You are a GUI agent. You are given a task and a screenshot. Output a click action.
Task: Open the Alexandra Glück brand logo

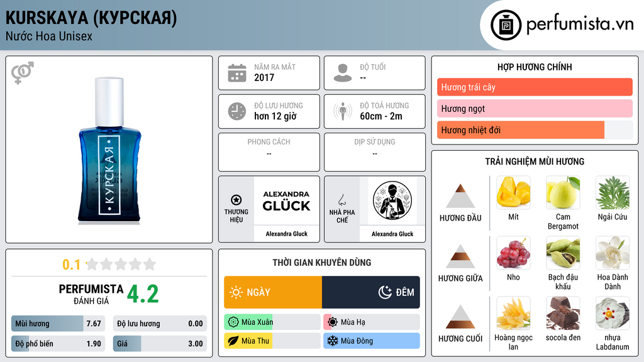tap(287, 200)
